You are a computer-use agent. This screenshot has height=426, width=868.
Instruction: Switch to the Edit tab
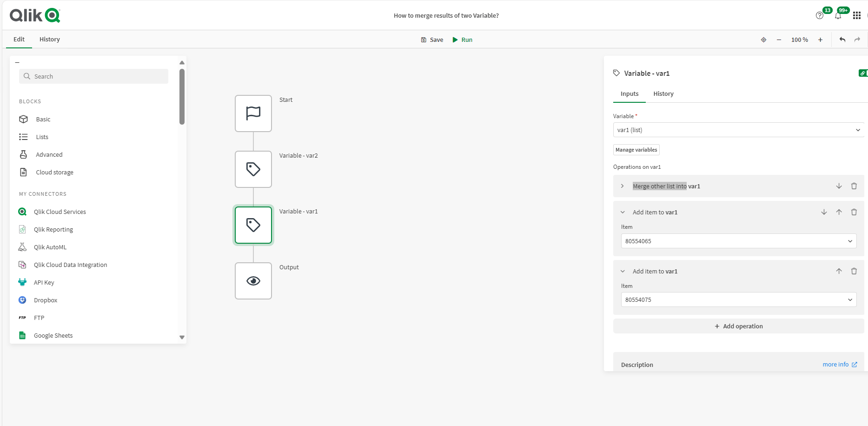pos(19,39)
